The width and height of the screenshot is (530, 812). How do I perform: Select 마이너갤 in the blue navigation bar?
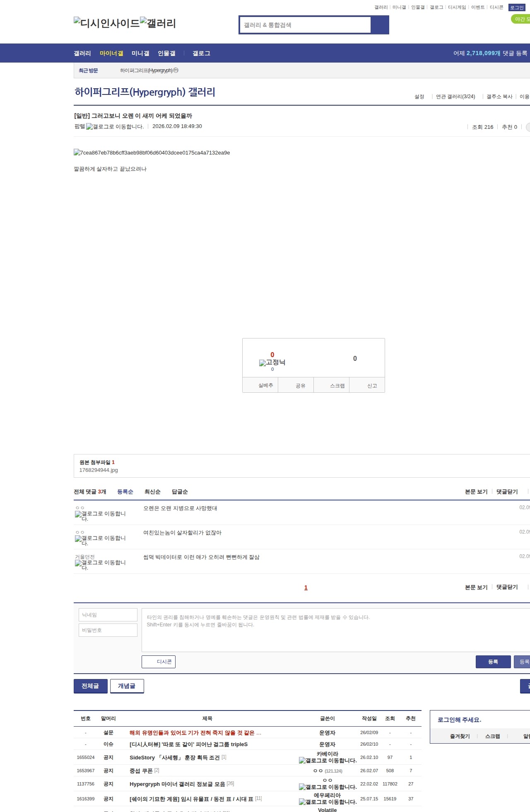tap(111, 53)
